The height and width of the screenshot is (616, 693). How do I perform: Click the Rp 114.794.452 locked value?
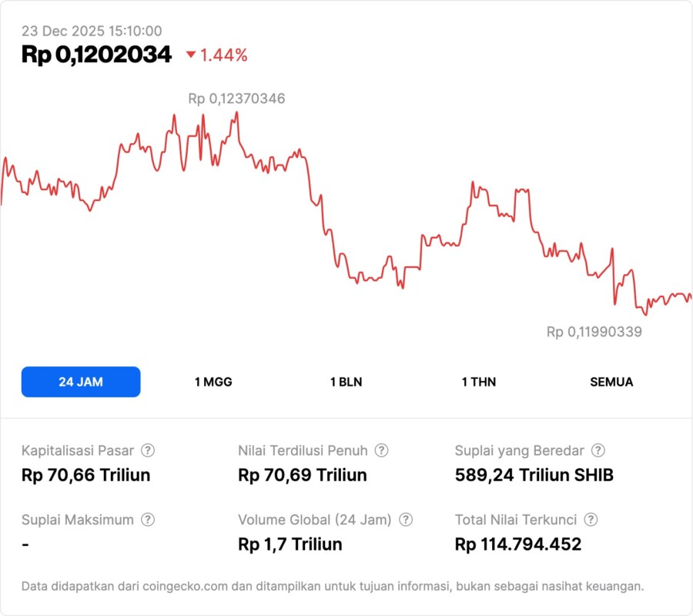(517, 544)
